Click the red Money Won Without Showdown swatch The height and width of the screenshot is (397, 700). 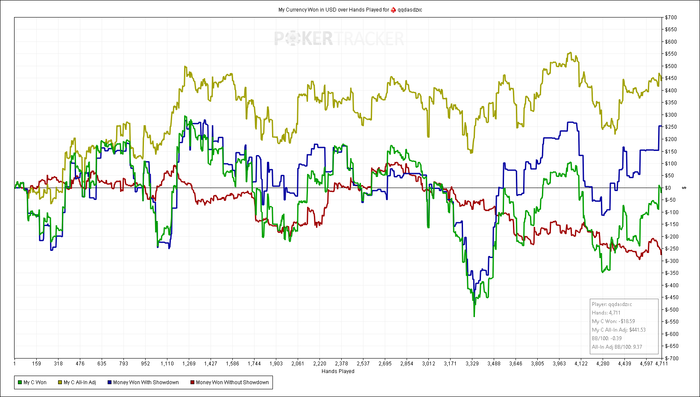click(192, 382)
